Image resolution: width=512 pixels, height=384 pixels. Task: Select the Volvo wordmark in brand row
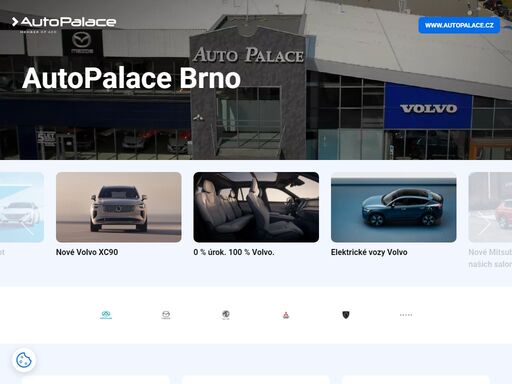[x=406, y=315]
